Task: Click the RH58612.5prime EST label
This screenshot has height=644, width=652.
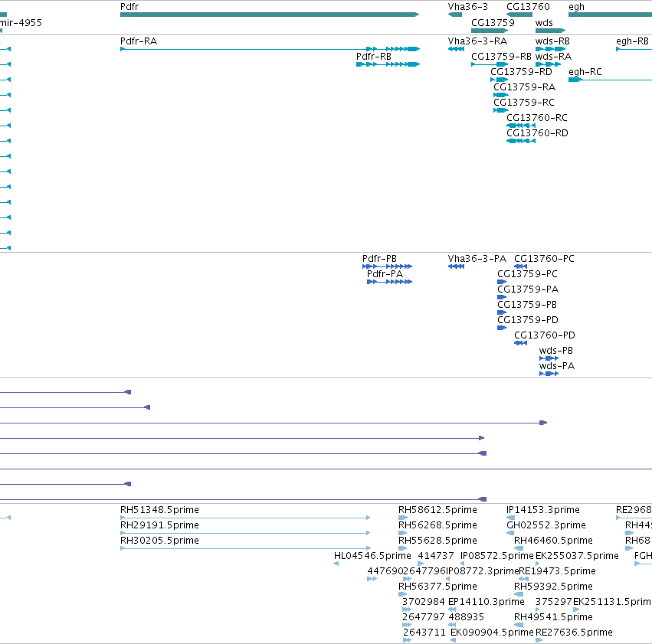Action: pyautogui.click(x=437, y=510)
